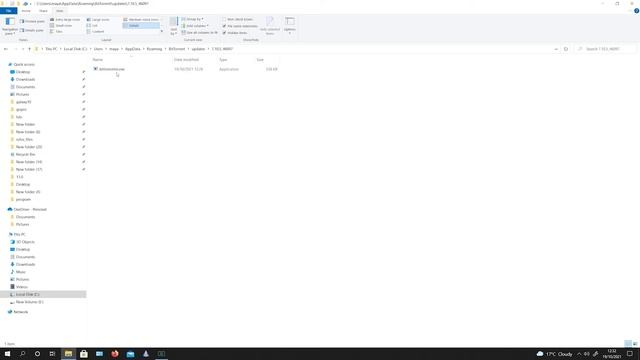Uncheck File name extensions
Image resolution: width=640 pixels, height=360 pixels.
(x=240, y=26)
